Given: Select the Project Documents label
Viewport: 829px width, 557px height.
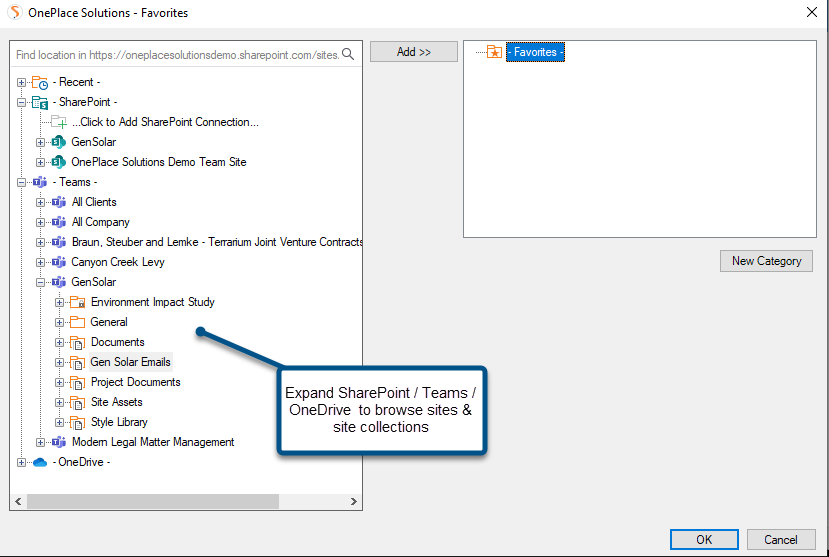Looking at the screenshot, I should coord(136,382).
